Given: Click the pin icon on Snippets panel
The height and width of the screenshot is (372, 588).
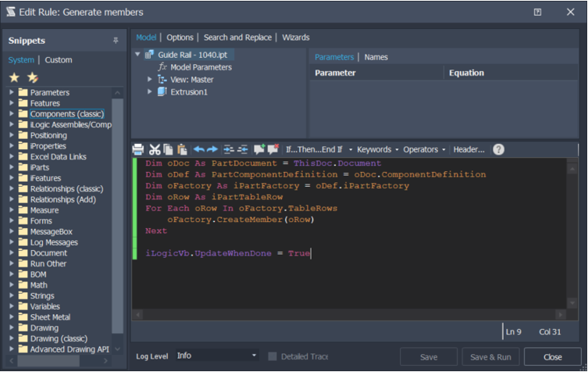Looking at the screenshot, I should click(x=116, y=40).
